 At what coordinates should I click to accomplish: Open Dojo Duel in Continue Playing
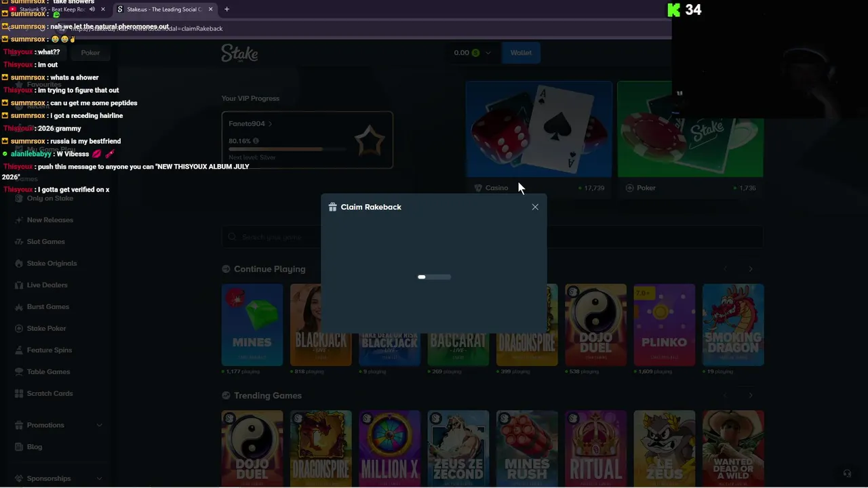(595, 325)
